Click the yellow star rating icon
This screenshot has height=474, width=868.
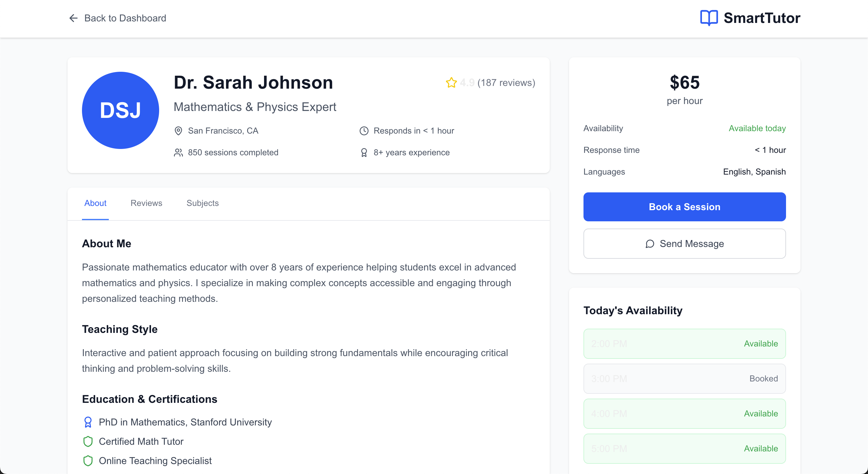pyautogui.click(x=451, y=83)
